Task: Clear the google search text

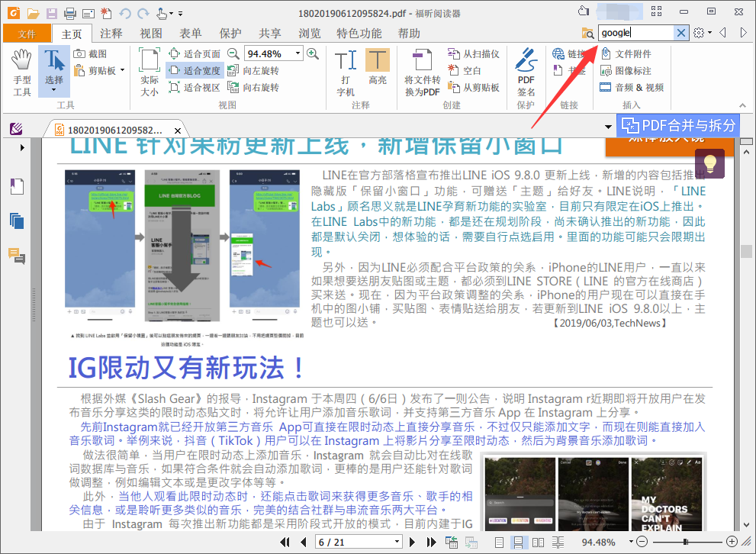Action: coord(680,33)
